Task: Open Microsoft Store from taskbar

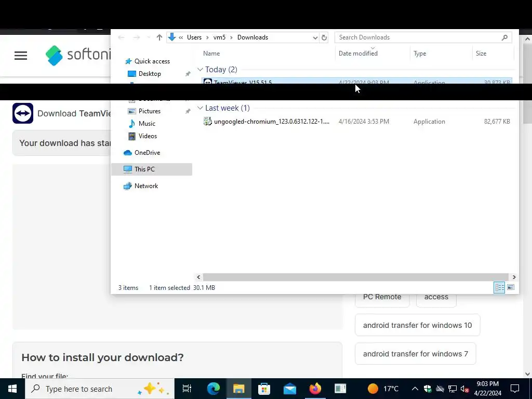Action: point(264,389)
